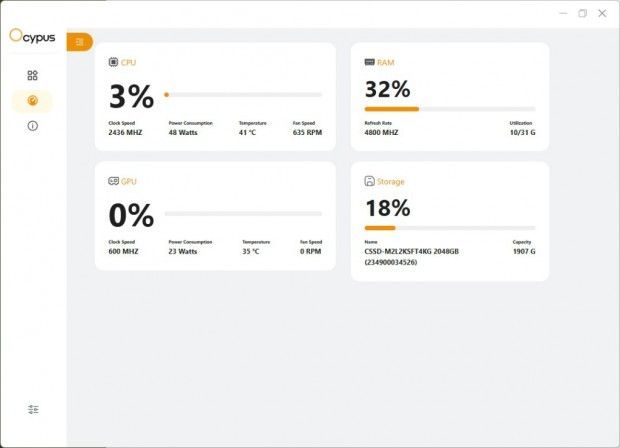Open the info section in sidebar
620x448 pixels.
[32, 126]
